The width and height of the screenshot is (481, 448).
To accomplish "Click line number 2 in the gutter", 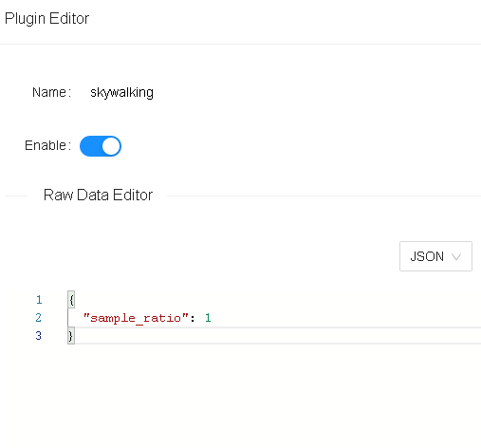I will click(39, 317).
